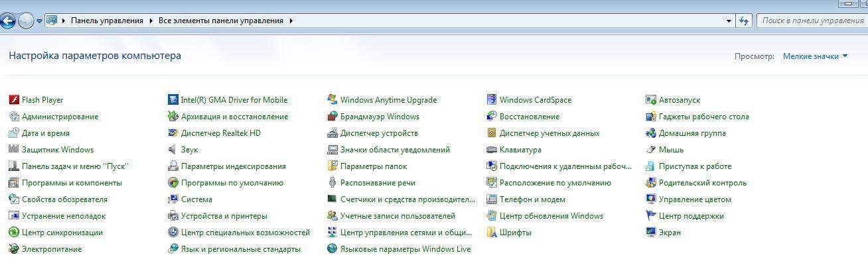Image resolution: width=868 pixels, height=271 pixels.
Task: Open the Устройства и принтеры link
Action: [x=224, y=216]
